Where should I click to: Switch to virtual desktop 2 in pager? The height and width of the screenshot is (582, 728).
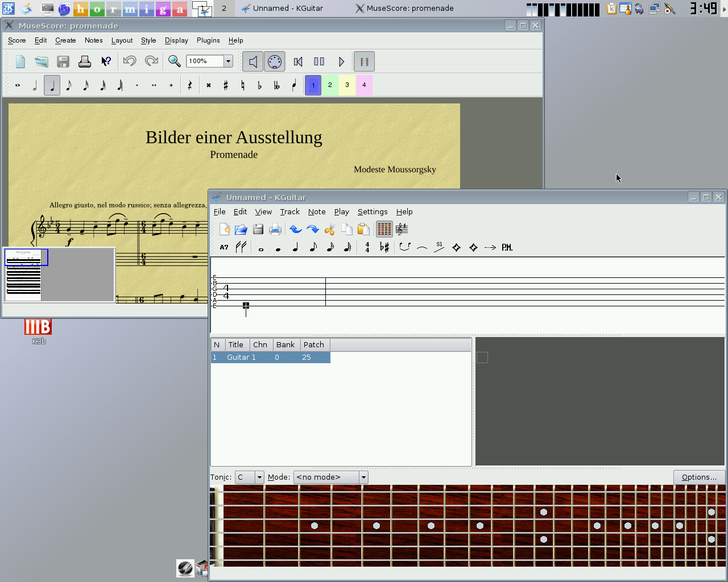(224, 9)
